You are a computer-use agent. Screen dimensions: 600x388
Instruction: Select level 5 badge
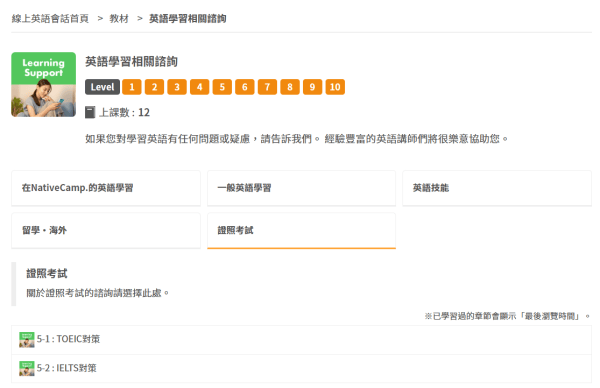coord(222,87)
